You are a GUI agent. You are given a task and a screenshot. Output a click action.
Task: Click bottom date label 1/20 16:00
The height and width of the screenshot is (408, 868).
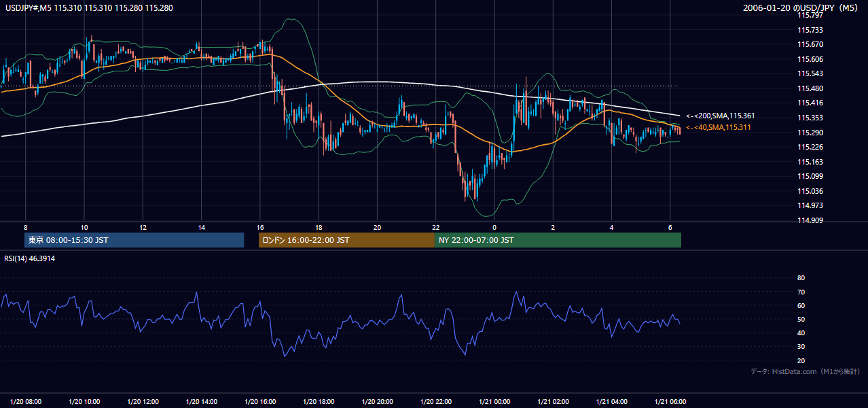coord(260,402)
